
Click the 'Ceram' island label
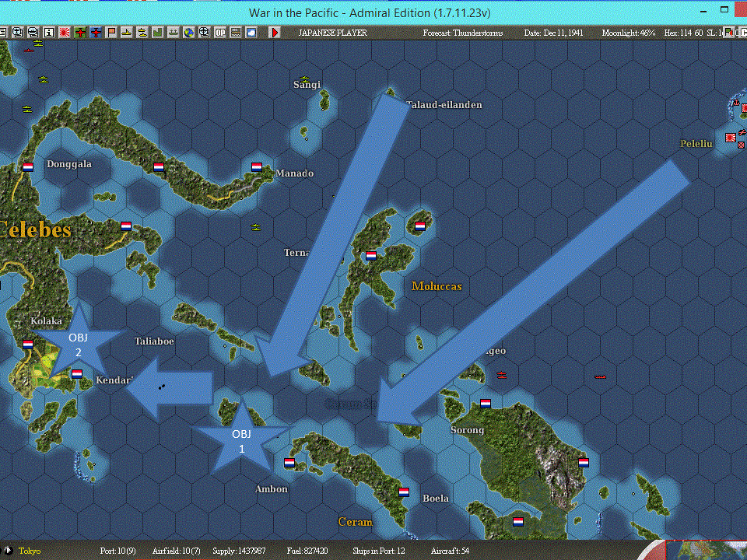(356, 522)
